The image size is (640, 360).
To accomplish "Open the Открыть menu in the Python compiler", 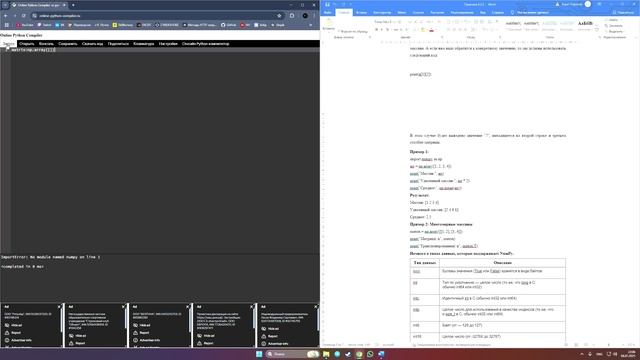I will click(27, 44).
